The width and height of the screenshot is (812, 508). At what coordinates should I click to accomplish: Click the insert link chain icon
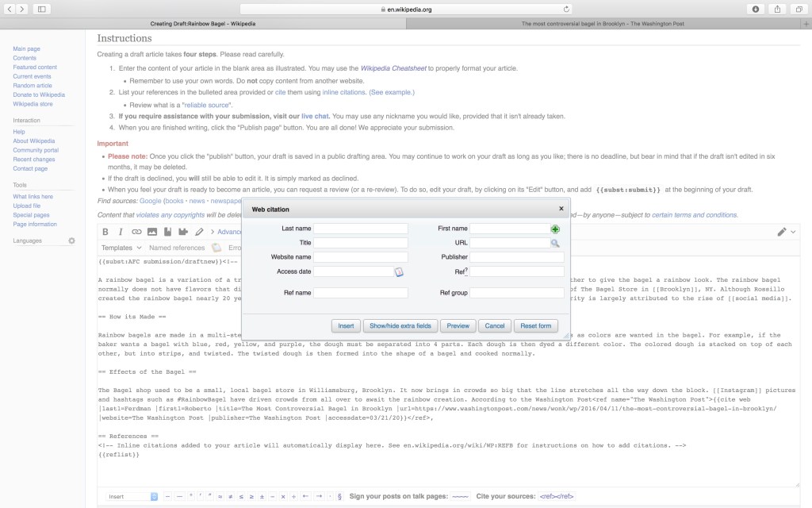(x=136, y=232)
